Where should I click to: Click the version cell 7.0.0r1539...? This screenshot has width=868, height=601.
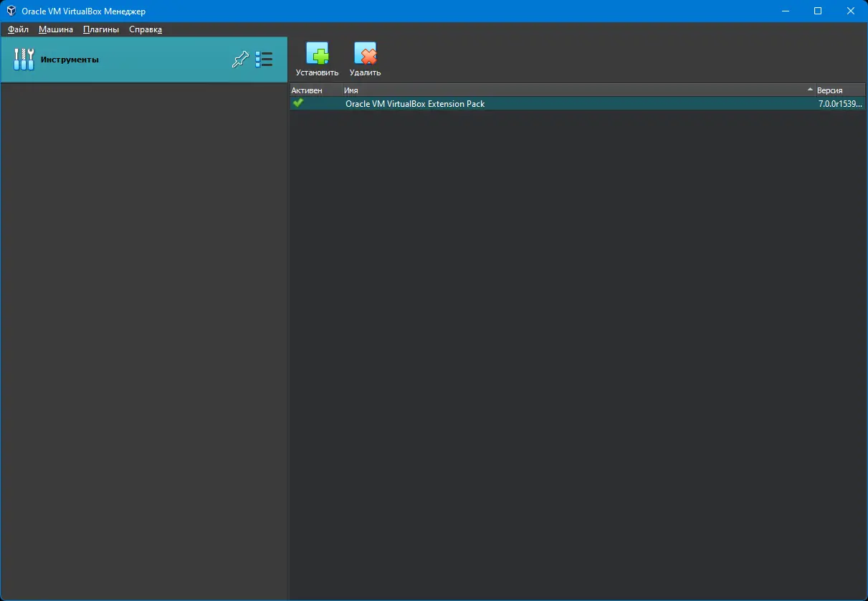click(840, 104)
